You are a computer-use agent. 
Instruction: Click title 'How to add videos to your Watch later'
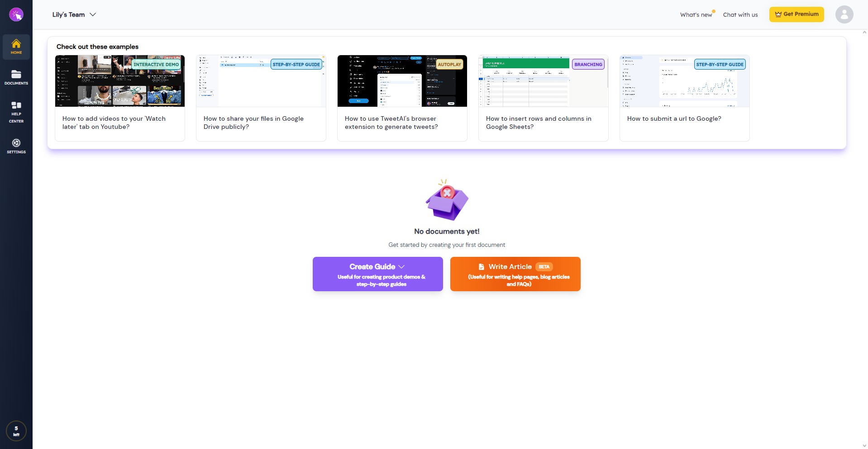click(114, 123)
